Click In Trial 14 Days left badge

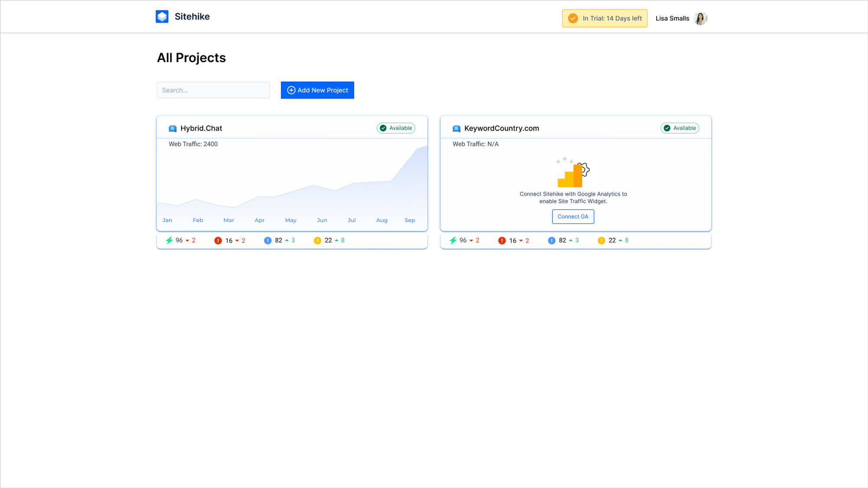605,18
